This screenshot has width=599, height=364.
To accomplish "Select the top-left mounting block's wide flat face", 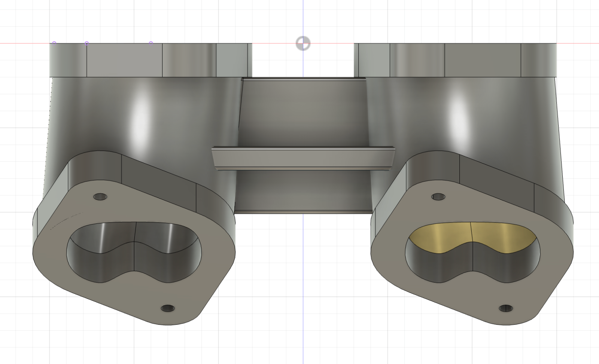I will point(124,61).
